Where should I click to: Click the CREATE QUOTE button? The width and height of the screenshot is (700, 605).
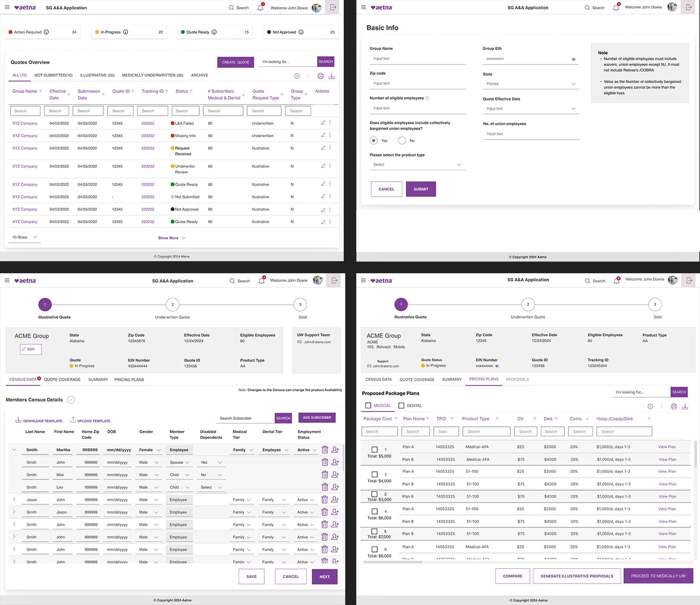(x=235, y=62)
